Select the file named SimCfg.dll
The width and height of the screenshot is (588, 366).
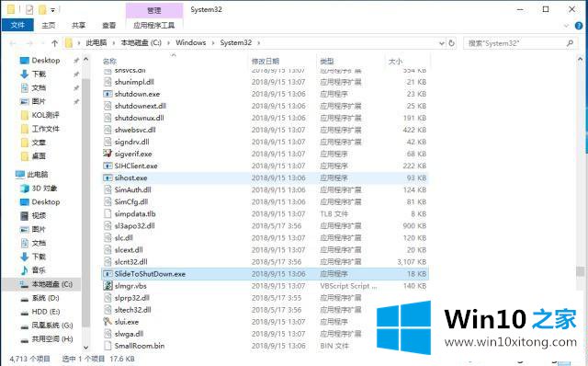tap(131, 201)
